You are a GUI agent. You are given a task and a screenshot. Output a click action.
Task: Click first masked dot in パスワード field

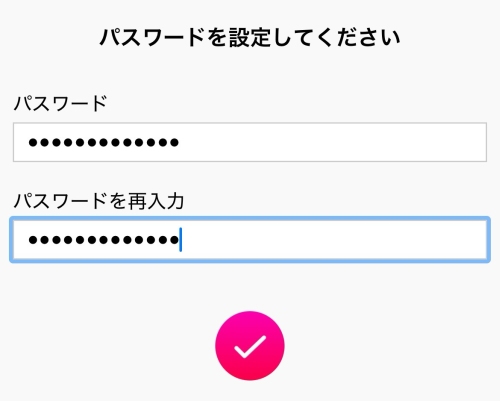click(33, 143)
